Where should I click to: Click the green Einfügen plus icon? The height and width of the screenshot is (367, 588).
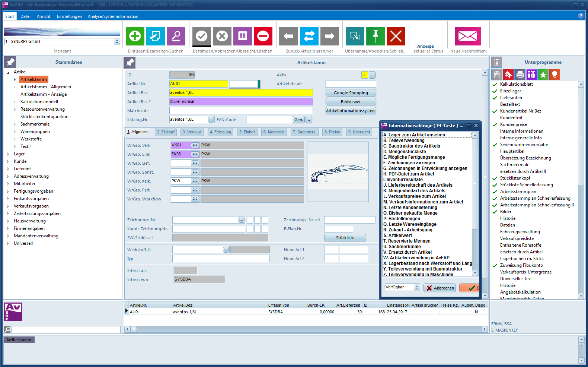coord(135,36)
